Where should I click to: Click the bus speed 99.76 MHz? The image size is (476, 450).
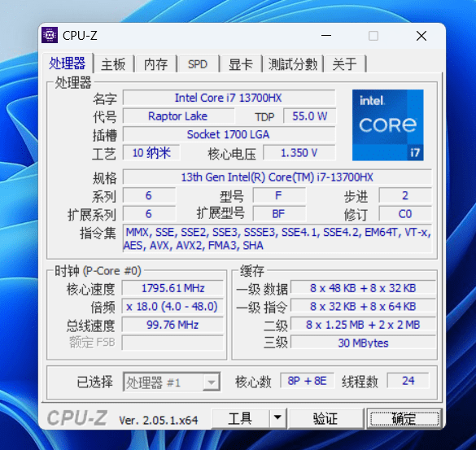click(172, 325)
